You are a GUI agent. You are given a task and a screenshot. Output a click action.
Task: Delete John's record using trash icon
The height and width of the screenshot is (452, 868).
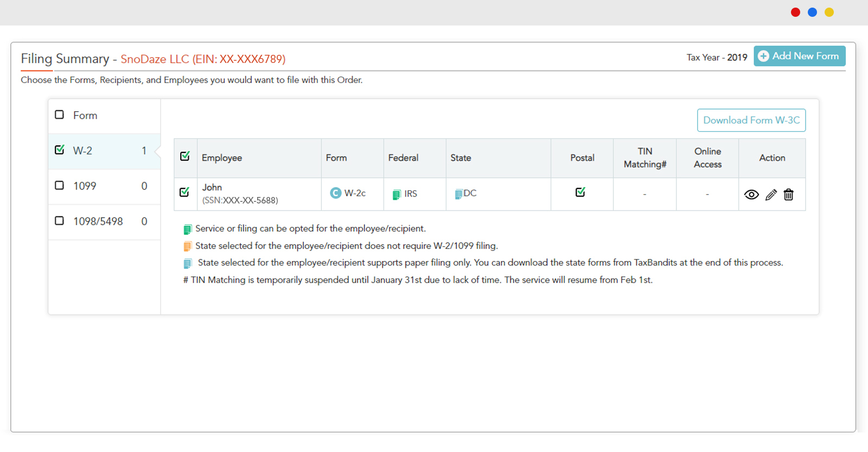788,195
